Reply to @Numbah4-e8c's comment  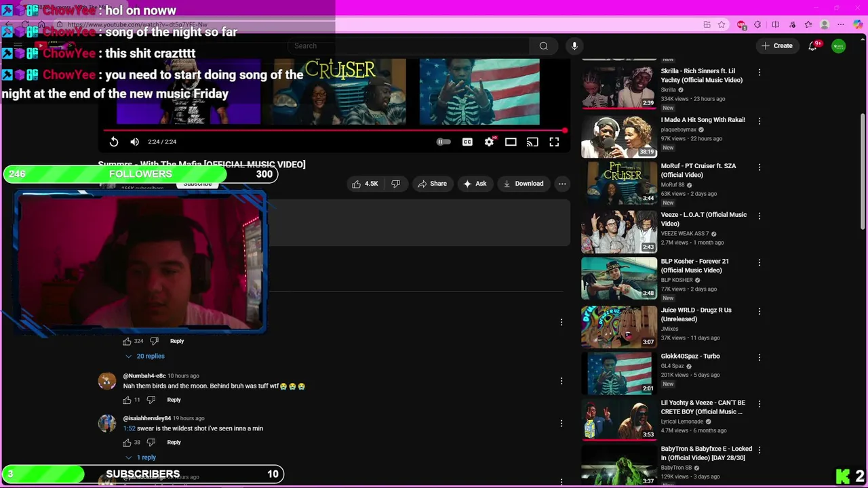174,400
